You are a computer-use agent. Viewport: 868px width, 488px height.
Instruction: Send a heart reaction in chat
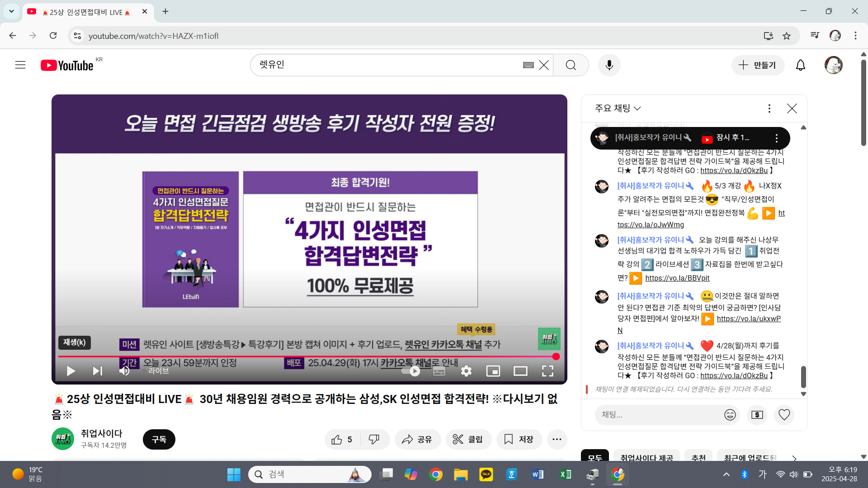tap(784, 415)
